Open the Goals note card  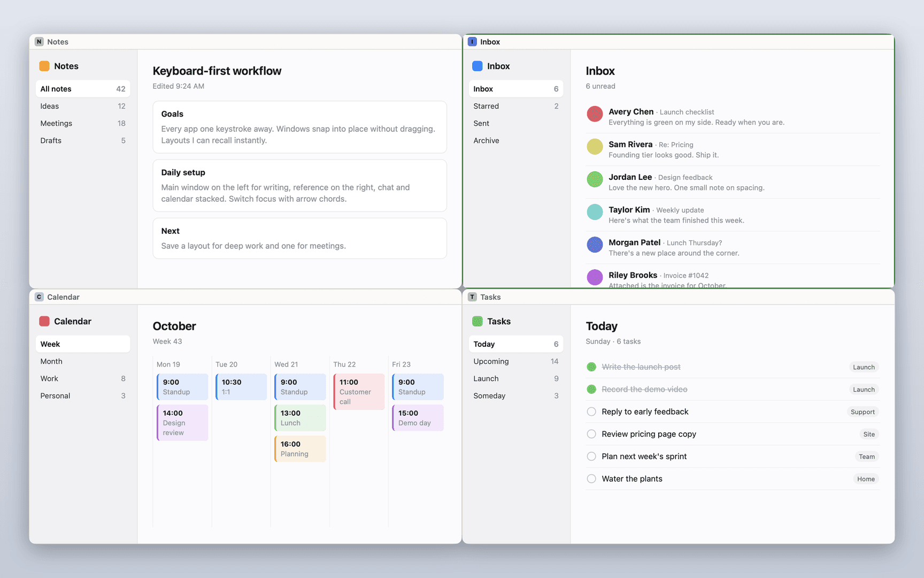pyautogui.click(x=299, y=127)
